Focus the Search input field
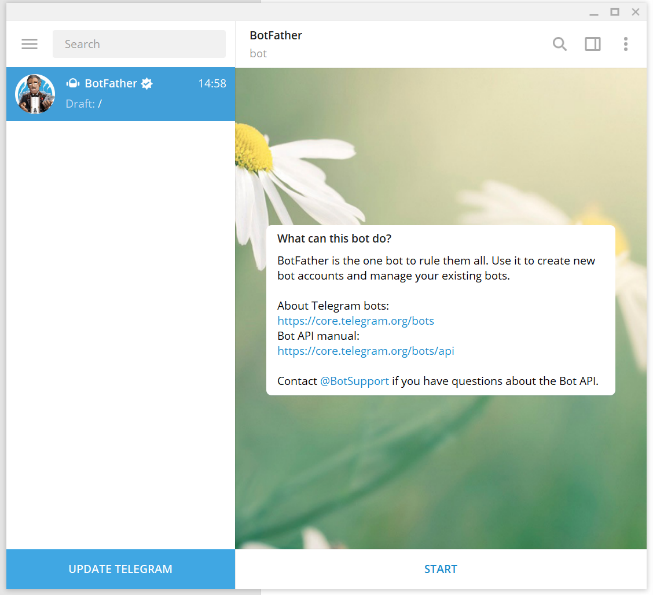The width and height of the screenshot is (653, 595). click(x=139, y=44)
